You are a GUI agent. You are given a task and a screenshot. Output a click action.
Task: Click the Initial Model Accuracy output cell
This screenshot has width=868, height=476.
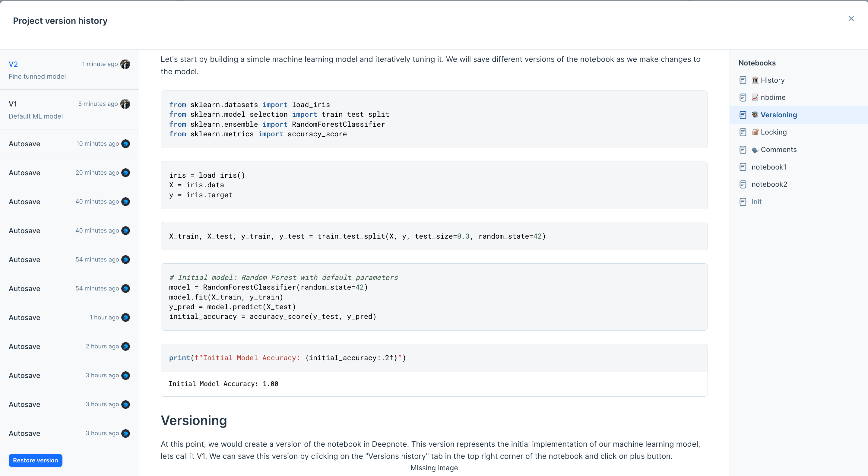pyautogui.click(x=434, y=384)
